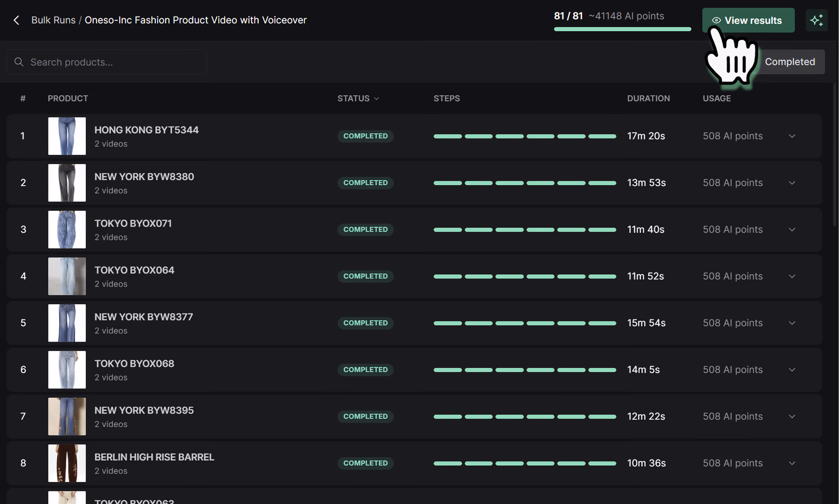Screen dimensions: 839x504
Task: Click the duration 10m 36s
Action: tap(646, 463)
